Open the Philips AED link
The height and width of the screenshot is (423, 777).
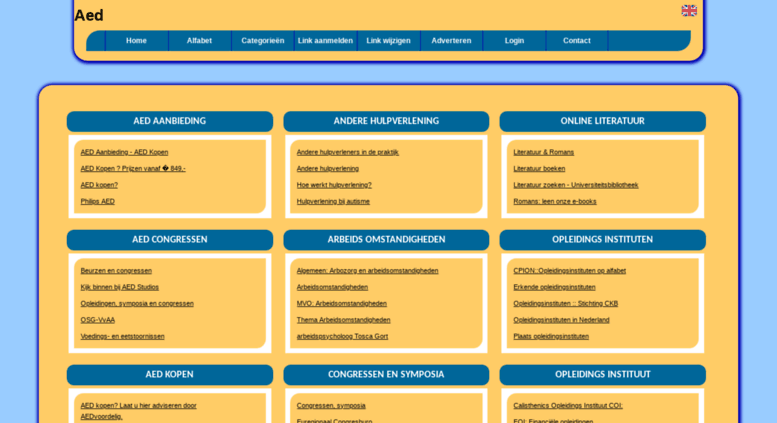coord(98,201)
